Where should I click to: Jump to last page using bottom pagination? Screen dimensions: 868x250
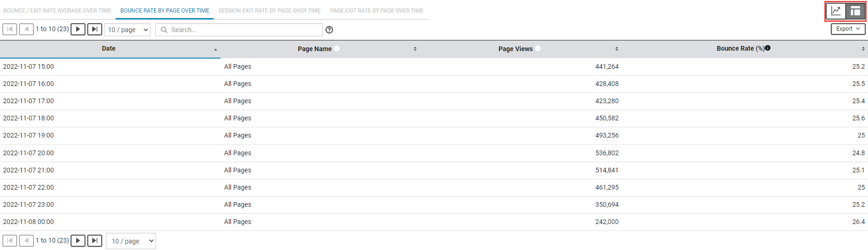95,241
